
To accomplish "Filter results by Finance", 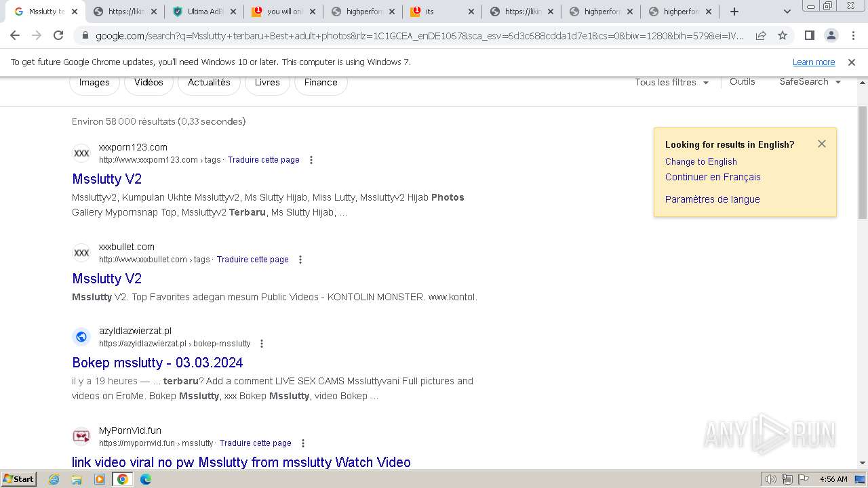I will 321,83.
